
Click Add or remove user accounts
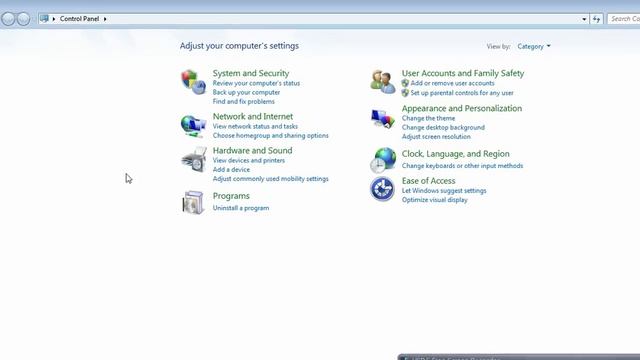pyautogui.click(x=452, y=83)
